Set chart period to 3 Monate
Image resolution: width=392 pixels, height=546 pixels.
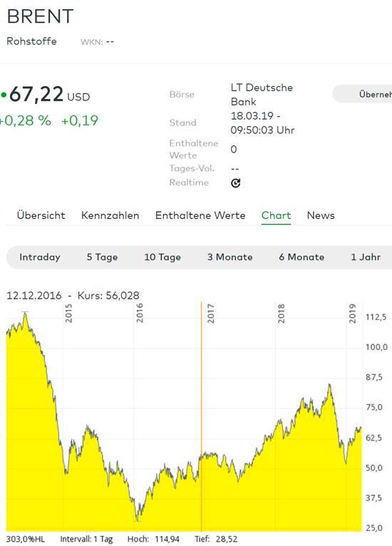229,257
